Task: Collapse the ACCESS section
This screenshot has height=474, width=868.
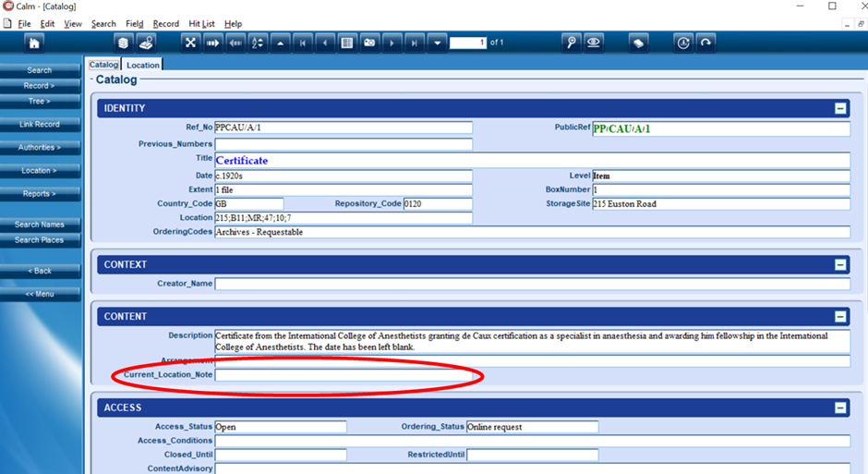Action: [x=840, y=407]
